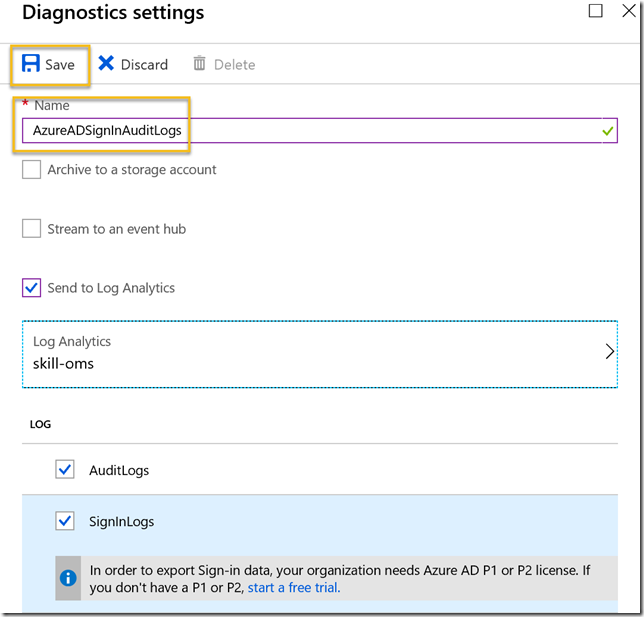Close the Diagnostics settings blade
Viewport: 644px width, 617px height.
point(629,11)
